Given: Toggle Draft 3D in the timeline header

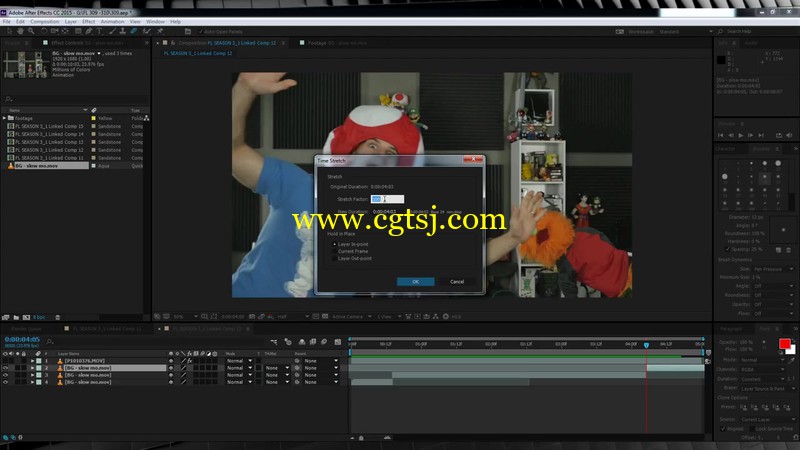Looking at the screenshot, I should (288, 342).
